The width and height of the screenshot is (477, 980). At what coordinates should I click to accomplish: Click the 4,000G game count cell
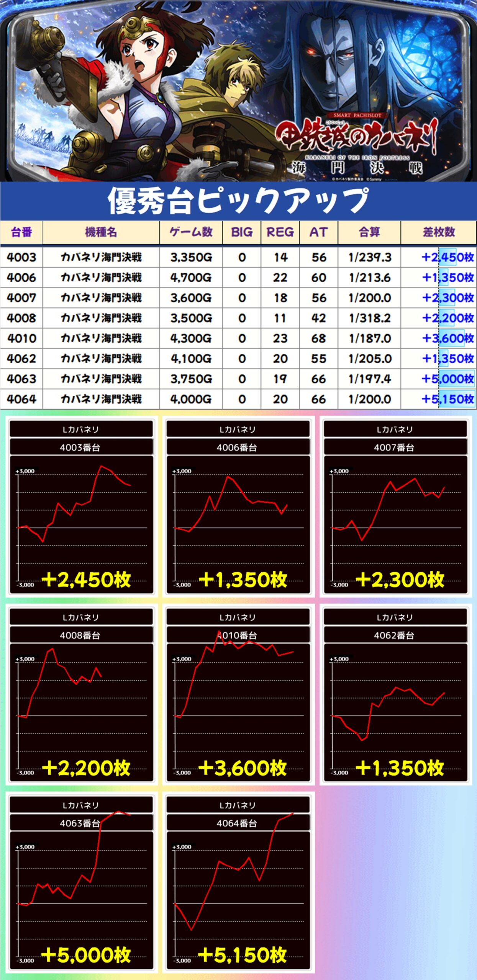pyautogui.click(x=191, y=399)
